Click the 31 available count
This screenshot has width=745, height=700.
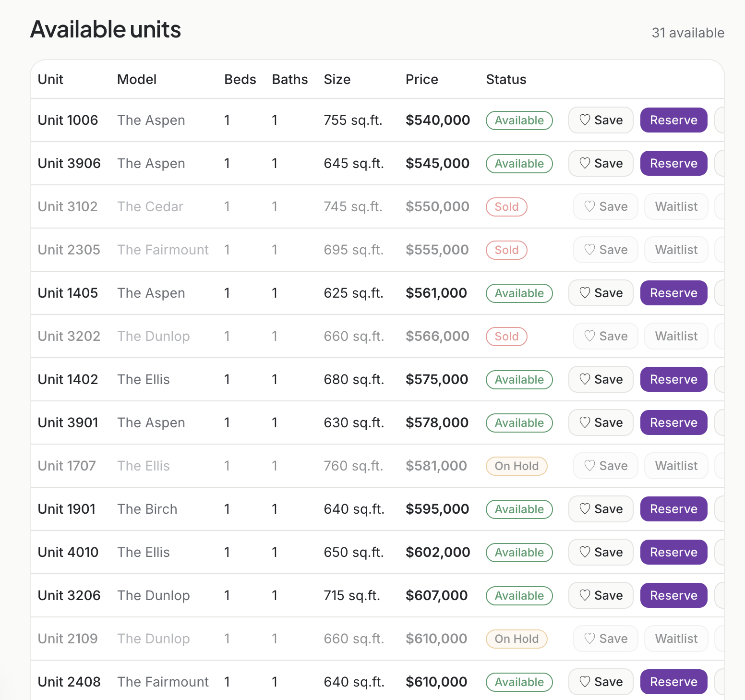click(688, 33)
